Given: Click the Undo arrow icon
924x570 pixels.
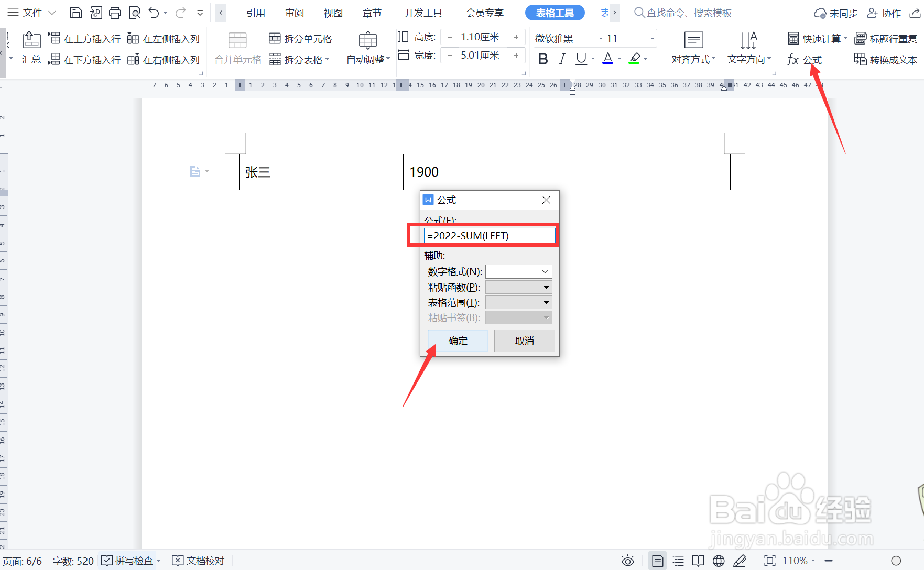Looking at the screenshot, I should pos(154,13).
